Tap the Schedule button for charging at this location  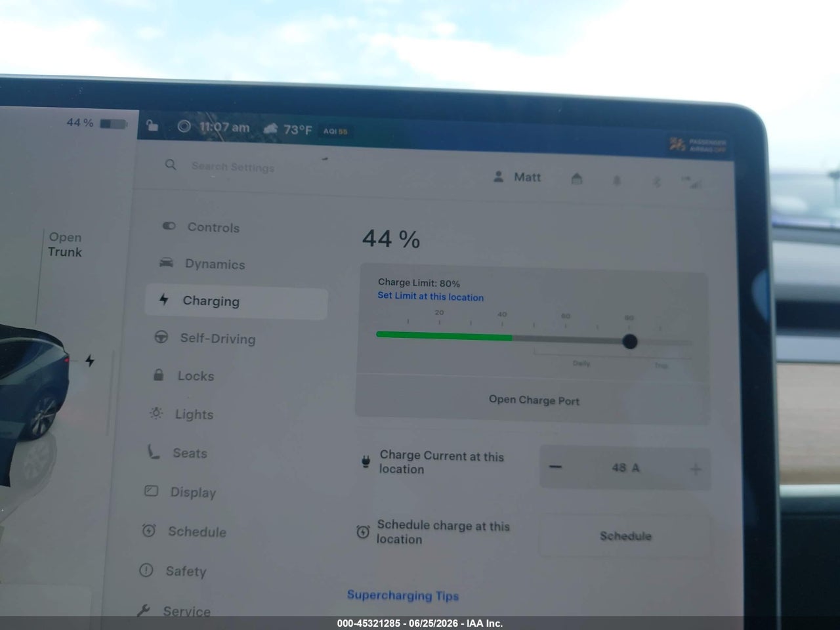625,535
